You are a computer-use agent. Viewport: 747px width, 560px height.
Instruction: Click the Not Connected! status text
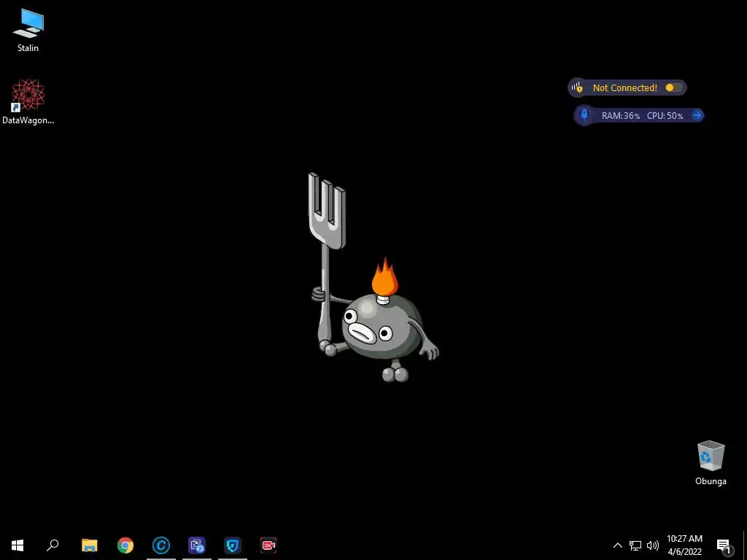[x=624, y=87]
